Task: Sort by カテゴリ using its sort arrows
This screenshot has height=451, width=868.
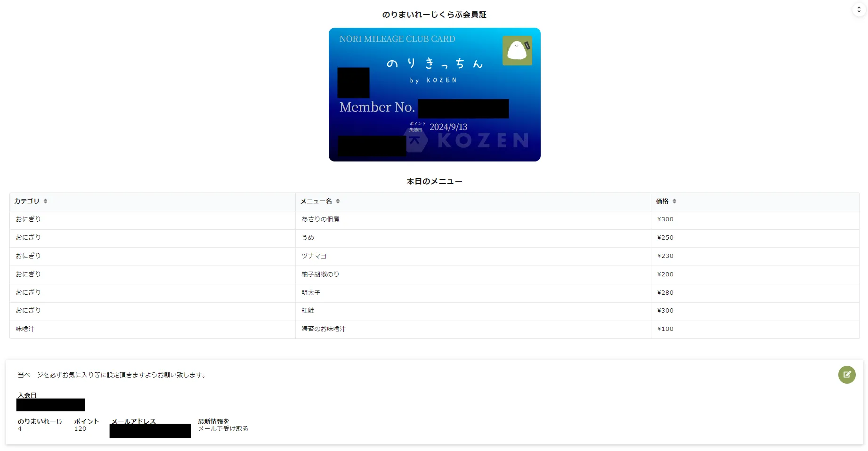Action: 46,201
